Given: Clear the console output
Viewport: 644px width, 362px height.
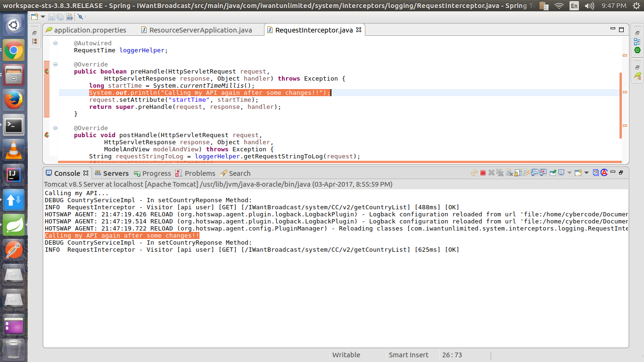Looking at the screenshot, I should click(509, 173).
